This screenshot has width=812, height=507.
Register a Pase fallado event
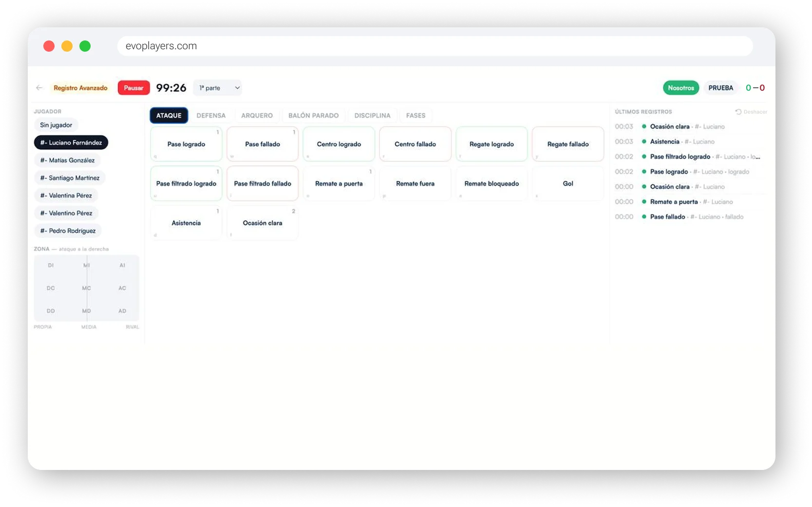coord(263,144)
